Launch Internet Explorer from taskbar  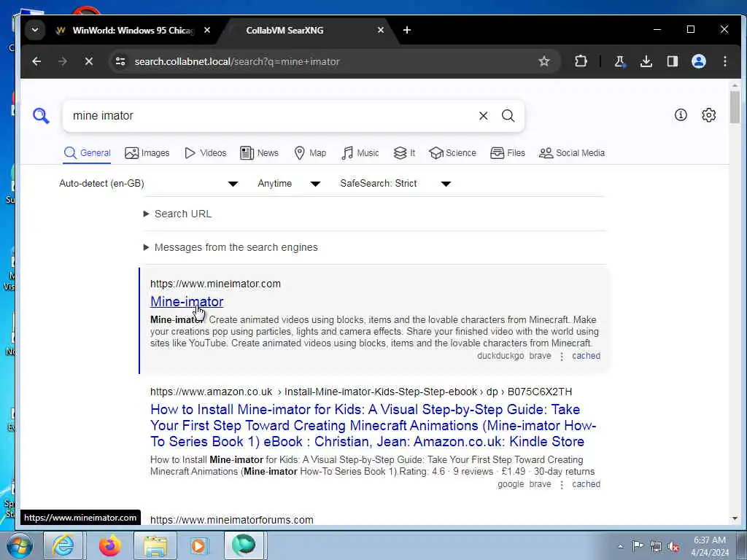tap(63, 545)
